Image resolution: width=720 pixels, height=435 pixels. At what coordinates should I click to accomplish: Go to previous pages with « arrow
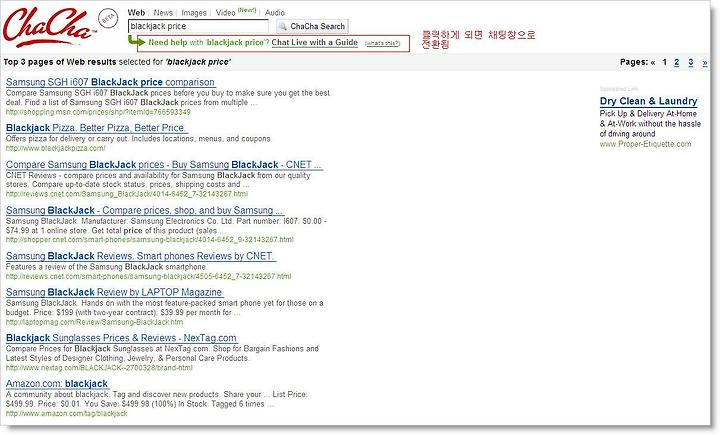tap(652, 62)
